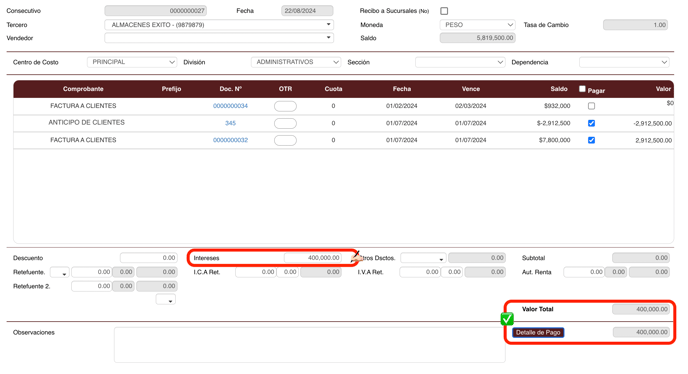Click the I.C.A Ret. first input field
Viewport: 688px width, 374px height.
tap(255, 272)
